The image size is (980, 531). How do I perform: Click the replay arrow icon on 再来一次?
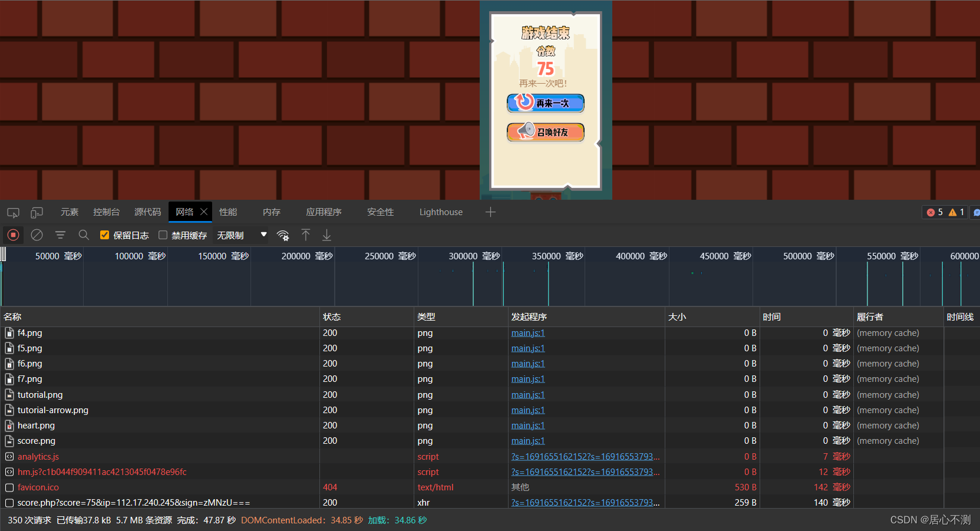[x=524, y=101]
